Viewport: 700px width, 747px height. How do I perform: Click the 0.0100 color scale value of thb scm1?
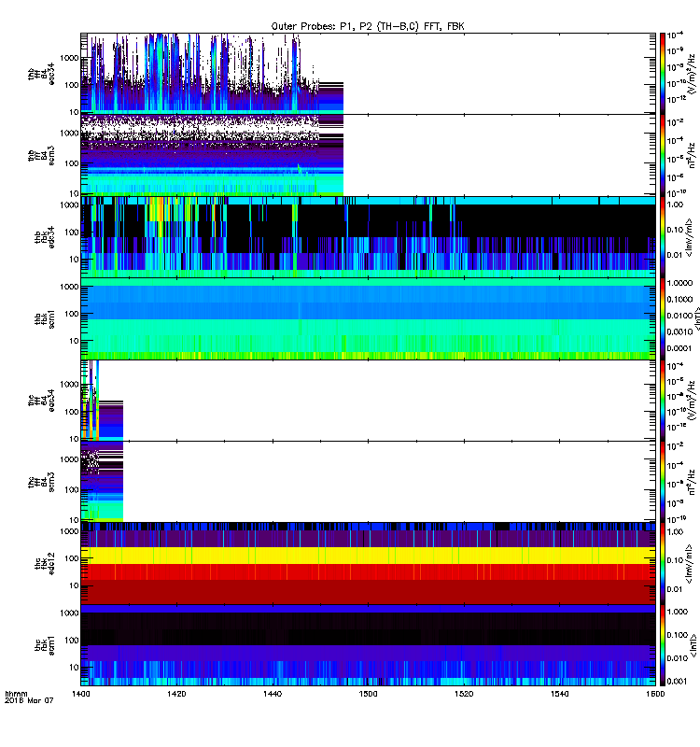click(x=679, y=316)
